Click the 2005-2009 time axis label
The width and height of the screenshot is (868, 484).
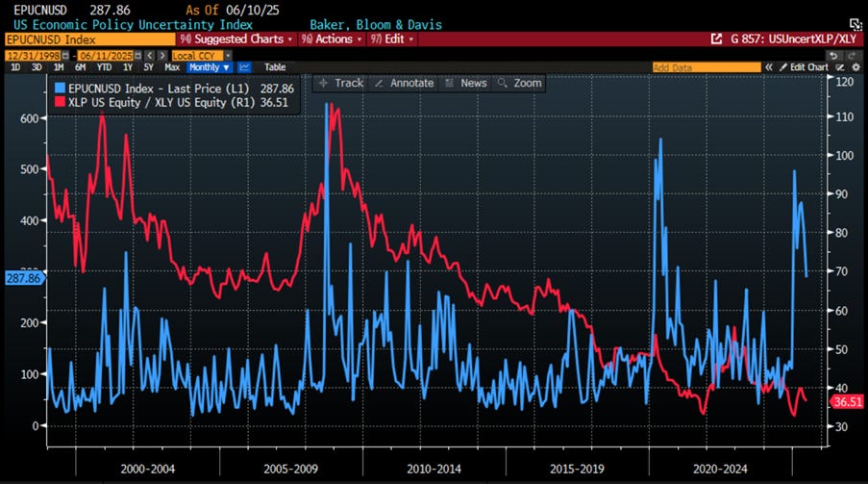pos(290,469)
